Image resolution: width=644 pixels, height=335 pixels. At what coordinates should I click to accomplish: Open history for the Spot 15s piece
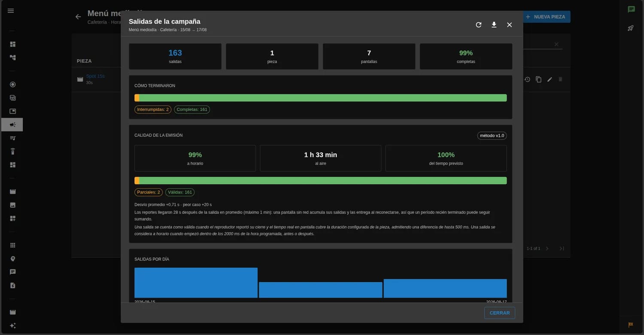[527, 79]
